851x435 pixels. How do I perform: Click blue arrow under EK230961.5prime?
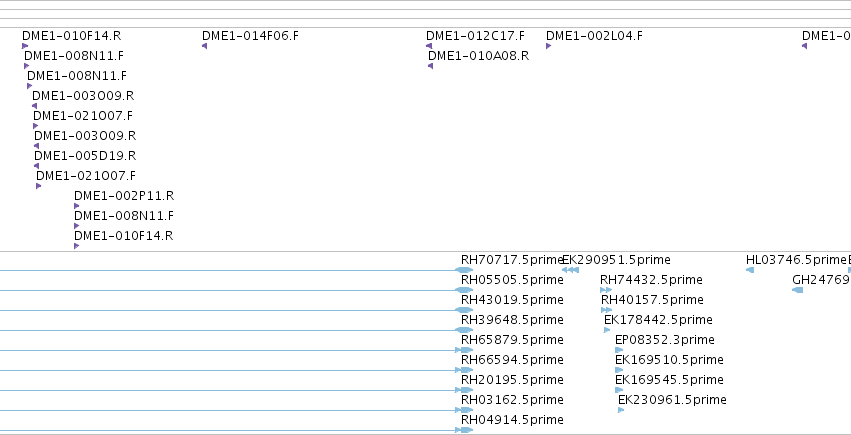click(621, 410)
